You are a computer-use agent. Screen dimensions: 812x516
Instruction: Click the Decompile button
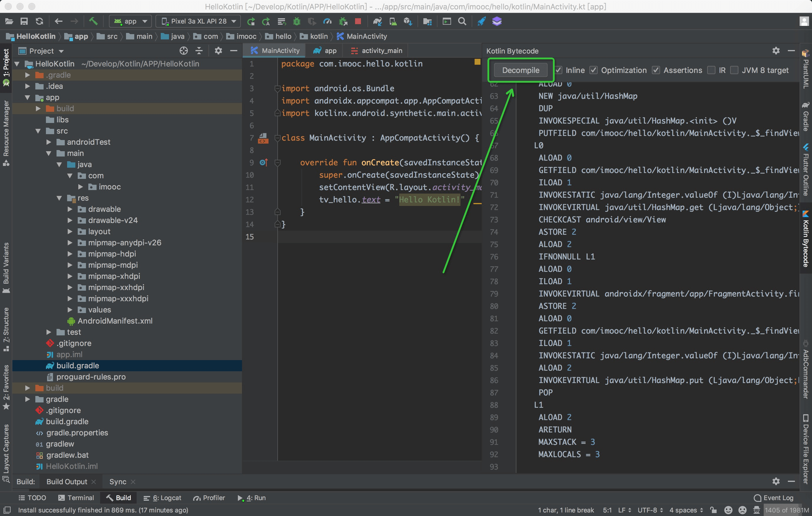[521, 70]
